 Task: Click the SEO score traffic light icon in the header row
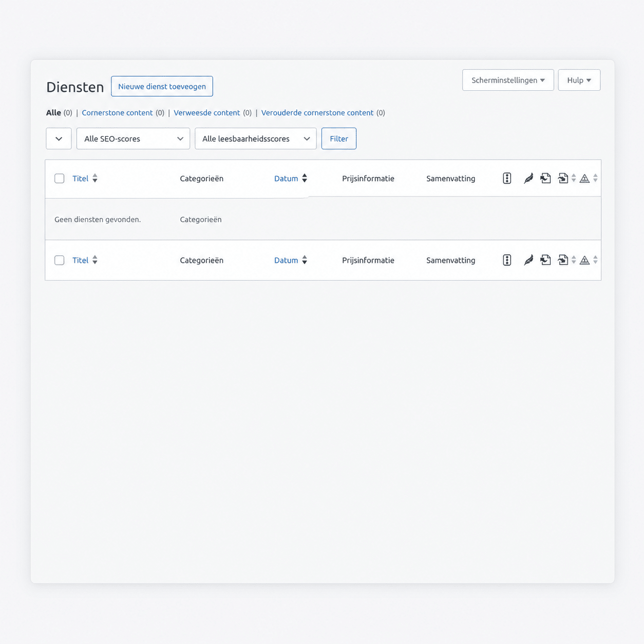coord(507,178)
